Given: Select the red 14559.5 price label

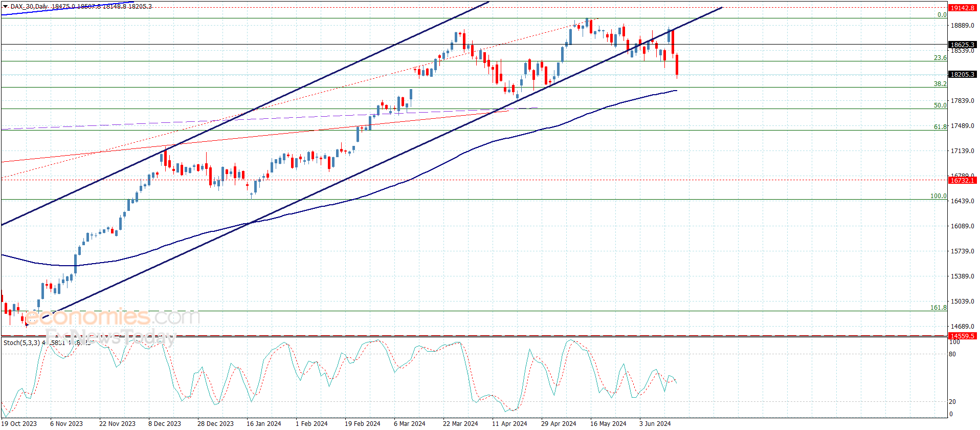Looking at the screenshot, I should click(962, 336).
